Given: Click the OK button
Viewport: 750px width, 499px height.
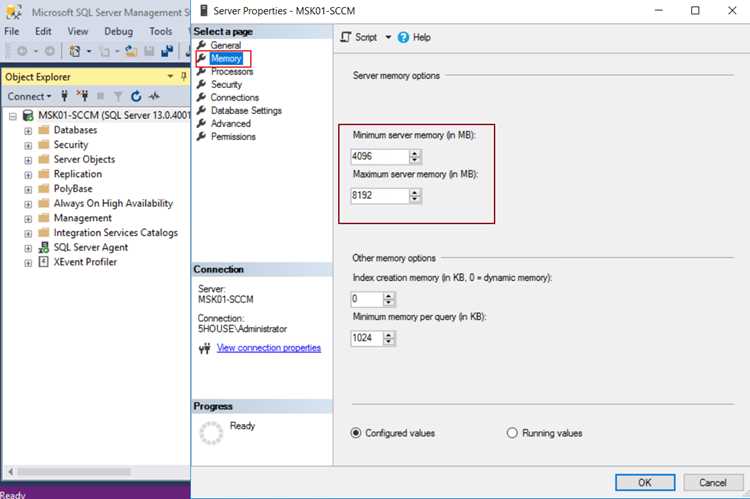Looking at the screenshot, I should (645, 483).
